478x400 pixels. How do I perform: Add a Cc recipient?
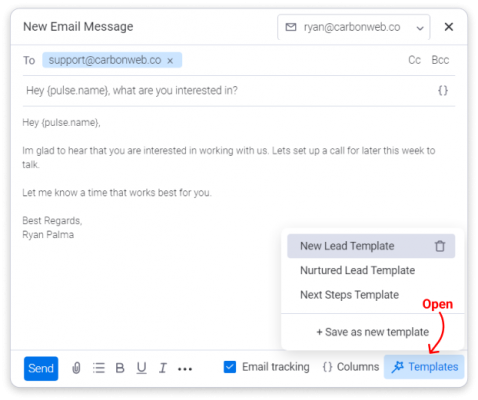(x=414, y=60)
